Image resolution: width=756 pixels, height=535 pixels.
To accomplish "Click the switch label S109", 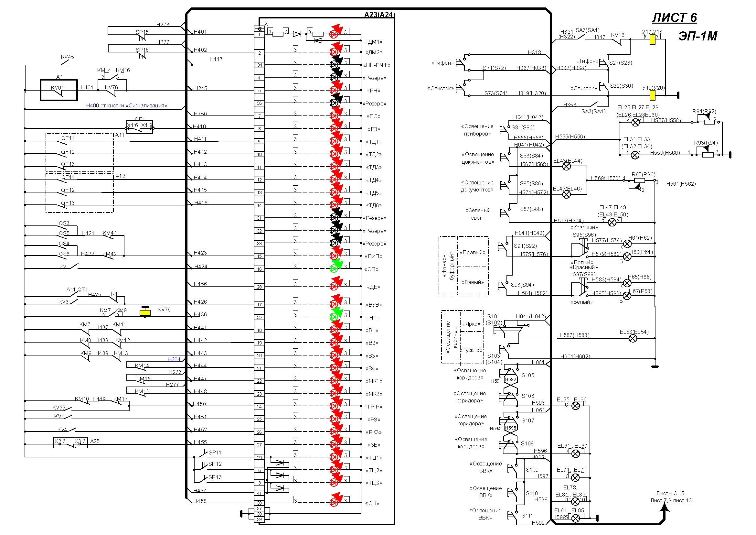I will tap(532, 470).
